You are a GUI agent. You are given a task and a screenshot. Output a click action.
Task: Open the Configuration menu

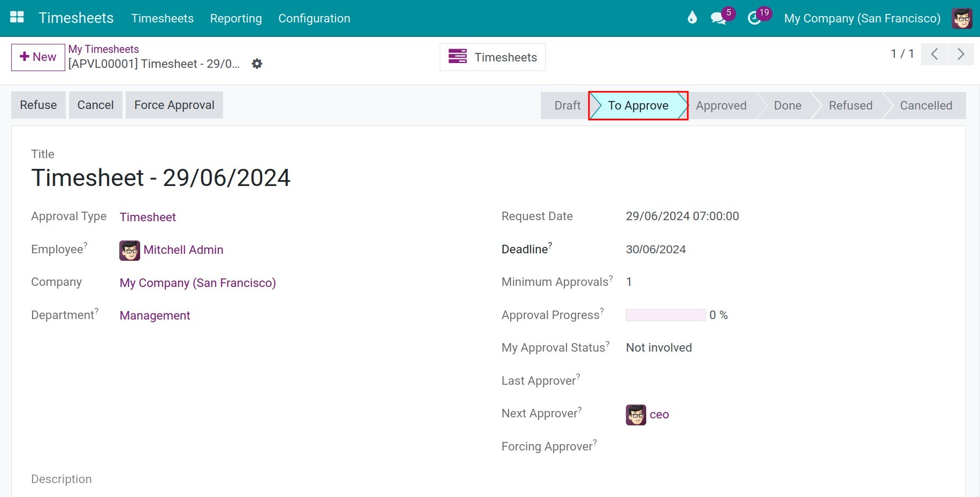tap(314, 18)
